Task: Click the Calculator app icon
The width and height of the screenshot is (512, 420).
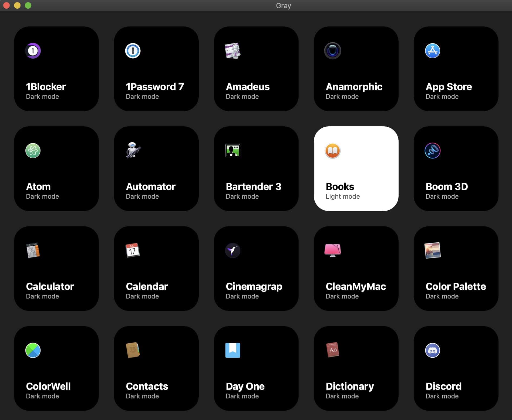Action: point(33,250)
